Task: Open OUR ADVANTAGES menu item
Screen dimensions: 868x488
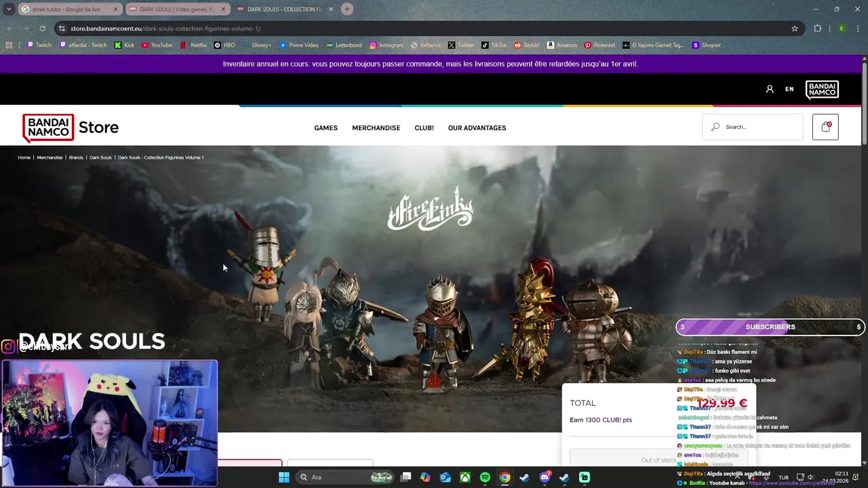Action: pyautogui.click(x=477, y=127)
